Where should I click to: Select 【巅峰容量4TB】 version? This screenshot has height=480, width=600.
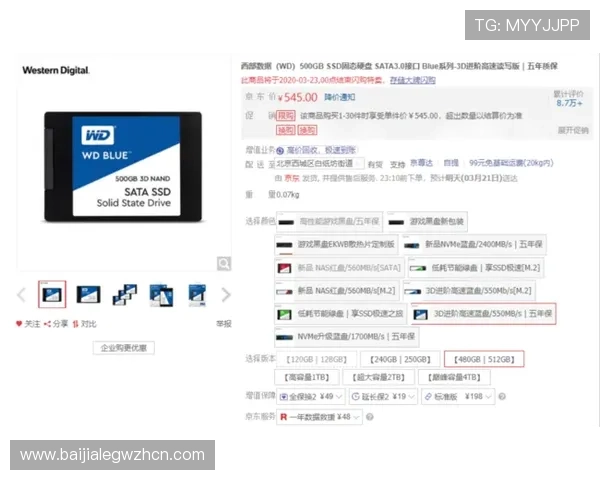pyautogui.click(x=454, y=377)
